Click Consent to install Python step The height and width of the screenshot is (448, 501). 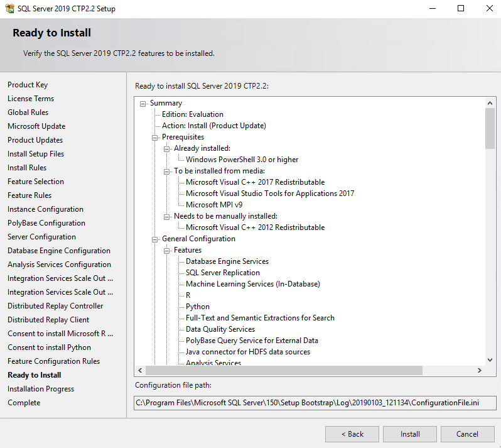point(49,347)
